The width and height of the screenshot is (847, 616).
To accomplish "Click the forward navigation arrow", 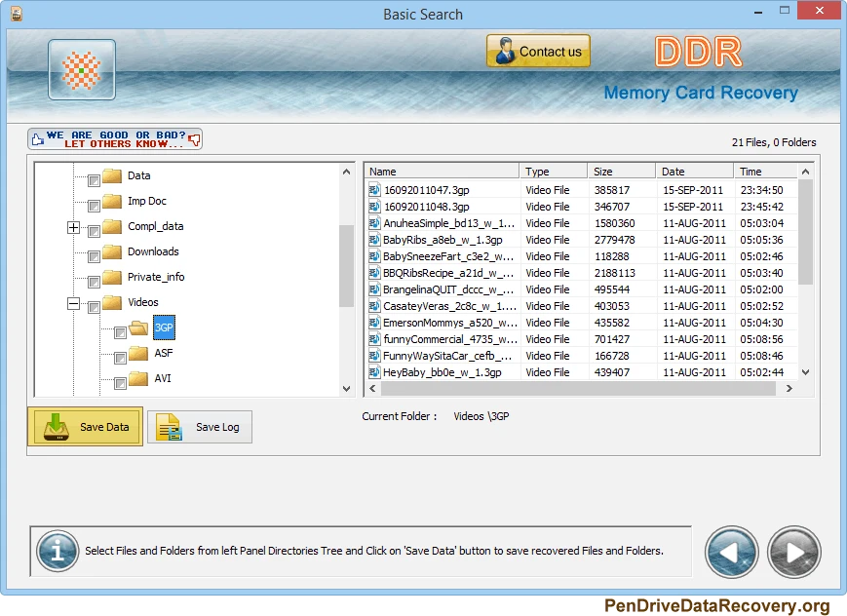I will tap(793, 552).
